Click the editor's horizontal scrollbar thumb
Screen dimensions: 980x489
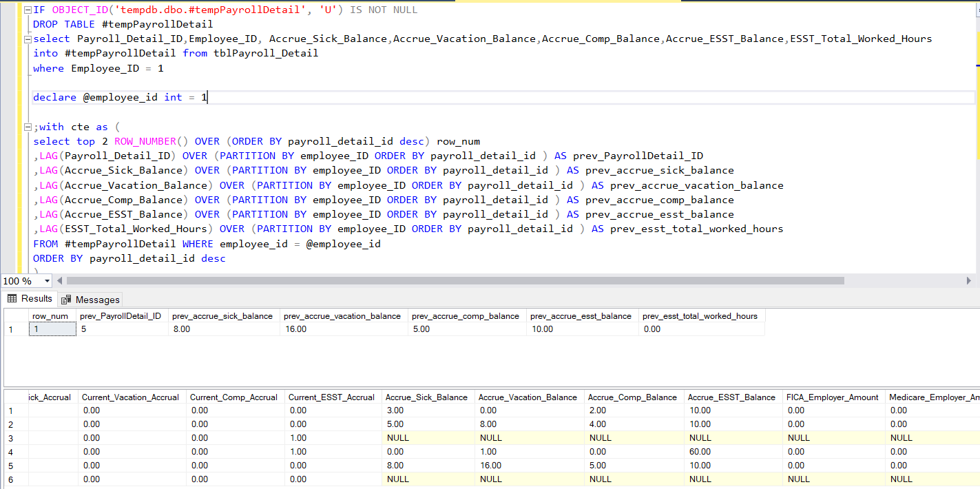pos(455,281)
